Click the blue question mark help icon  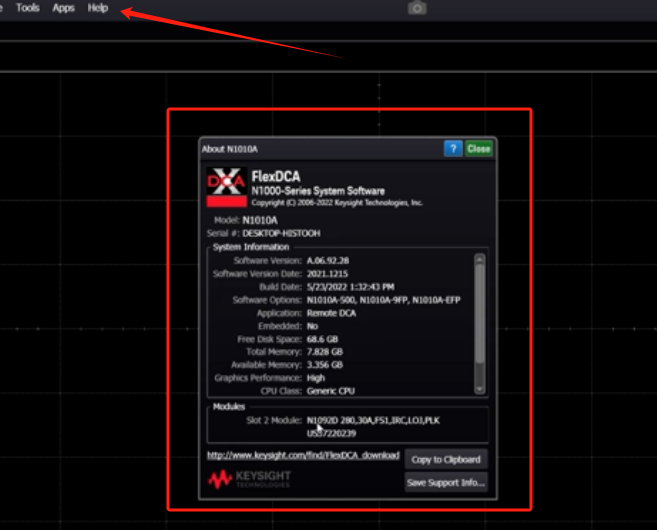coord(453,148)
